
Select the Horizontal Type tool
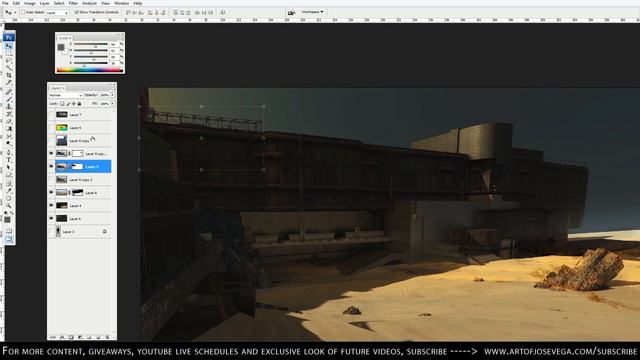tap(9, 159)
